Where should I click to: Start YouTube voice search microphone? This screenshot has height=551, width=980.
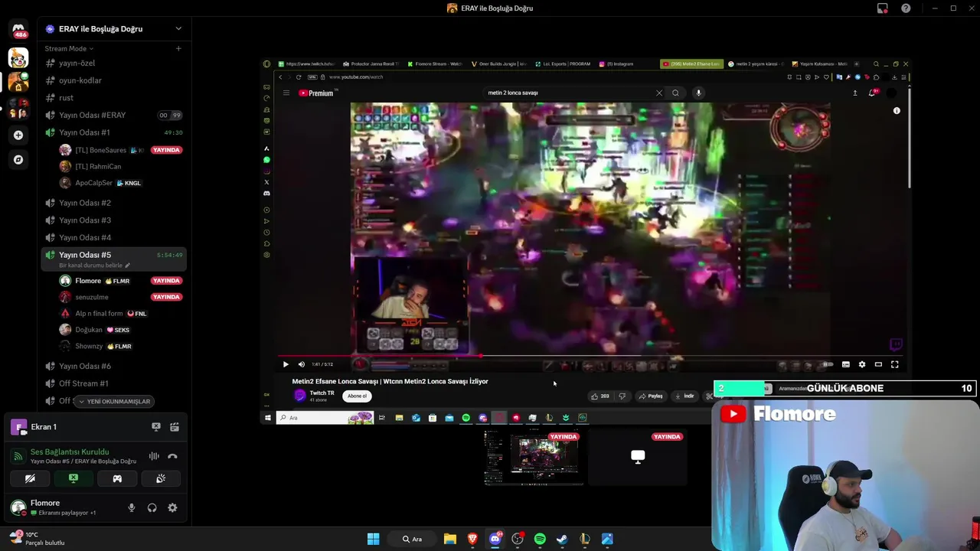pos(698,93)
